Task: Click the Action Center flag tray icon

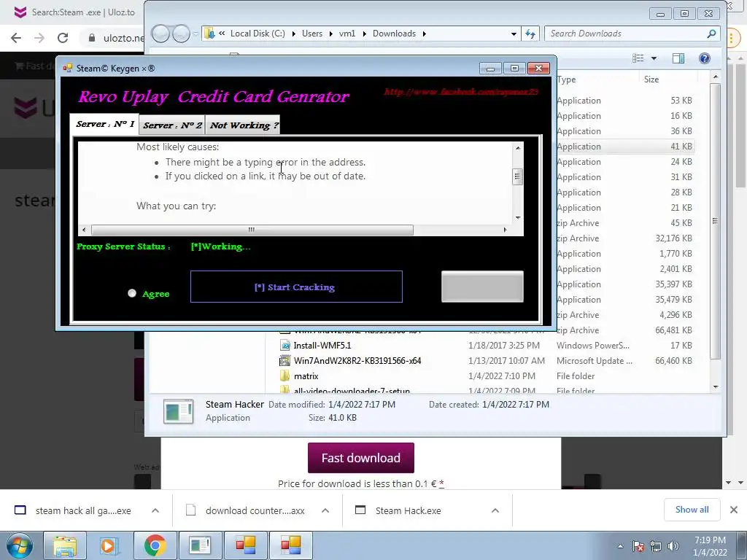Action: [x=638, y=546]
